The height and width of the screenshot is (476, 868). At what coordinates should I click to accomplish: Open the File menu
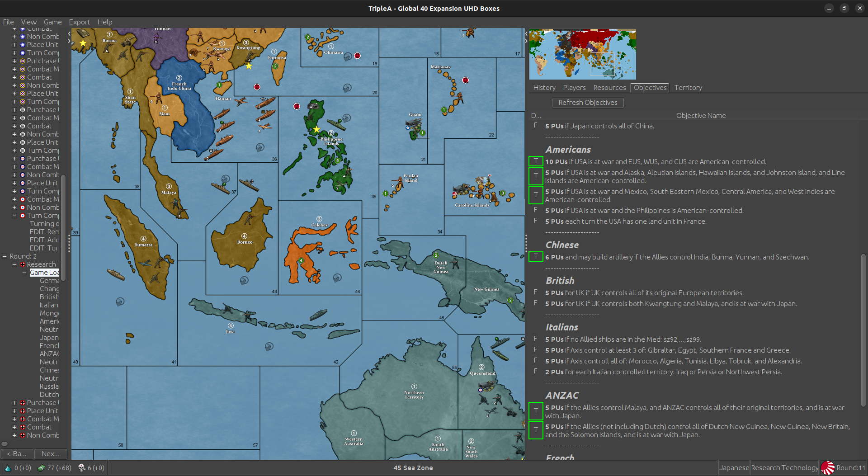(8, 22)
